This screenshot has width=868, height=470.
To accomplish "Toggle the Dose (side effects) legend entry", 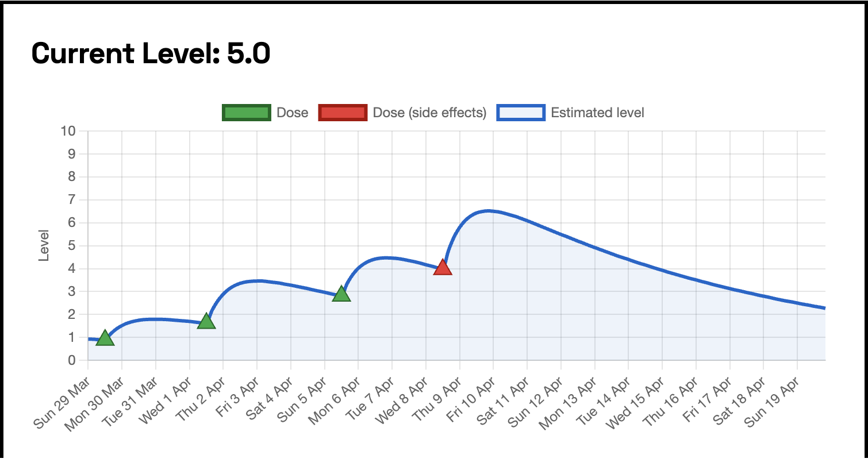I will (x=429, y=113).
